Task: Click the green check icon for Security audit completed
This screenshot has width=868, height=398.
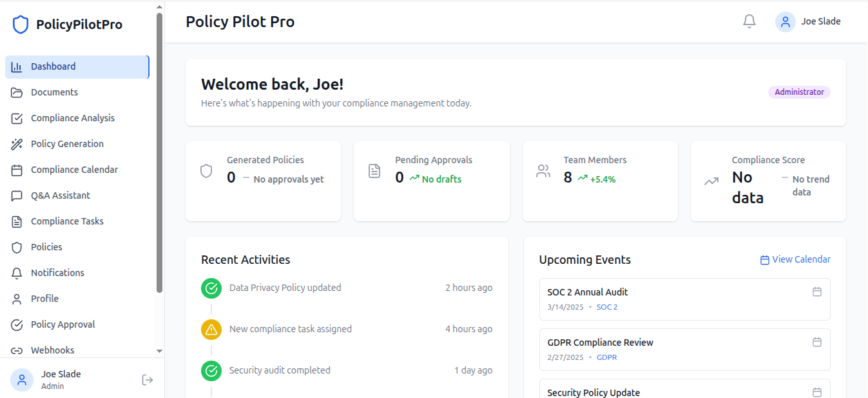Action: pyautogui.click(x=211, y=370)
